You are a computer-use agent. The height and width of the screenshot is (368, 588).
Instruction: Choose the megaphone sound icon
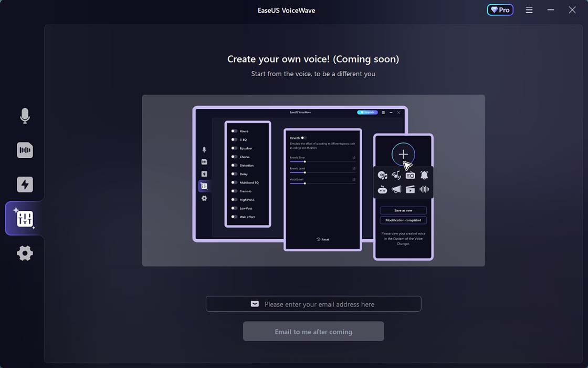(x=396, y=190)
